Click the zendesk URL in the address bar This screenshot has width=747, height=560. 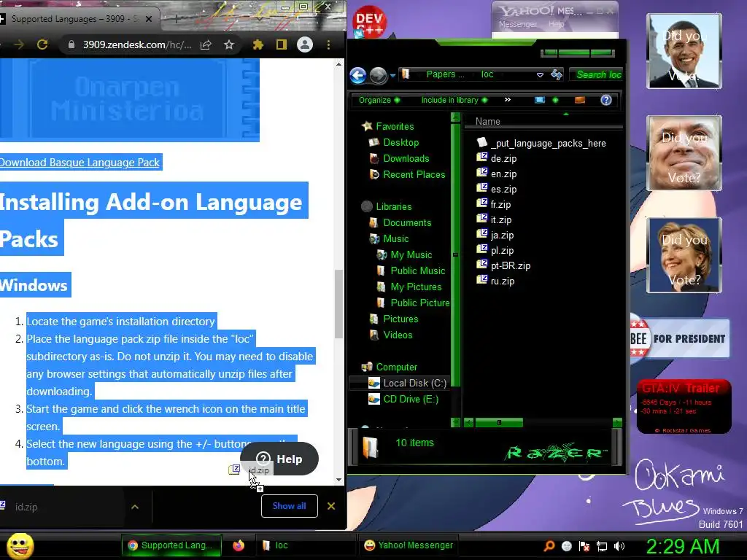coord(137,44)
